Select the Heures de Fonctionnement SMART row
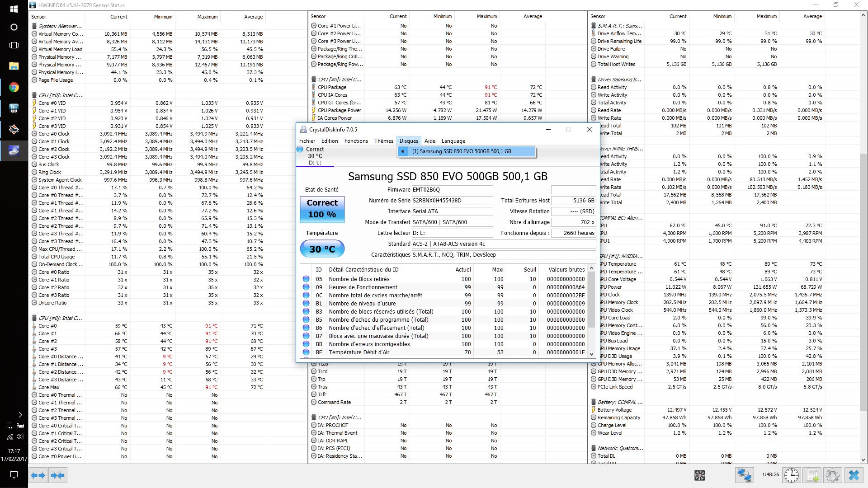The width and height of the screenshot is (868, 488). click(x=444, y=287)
